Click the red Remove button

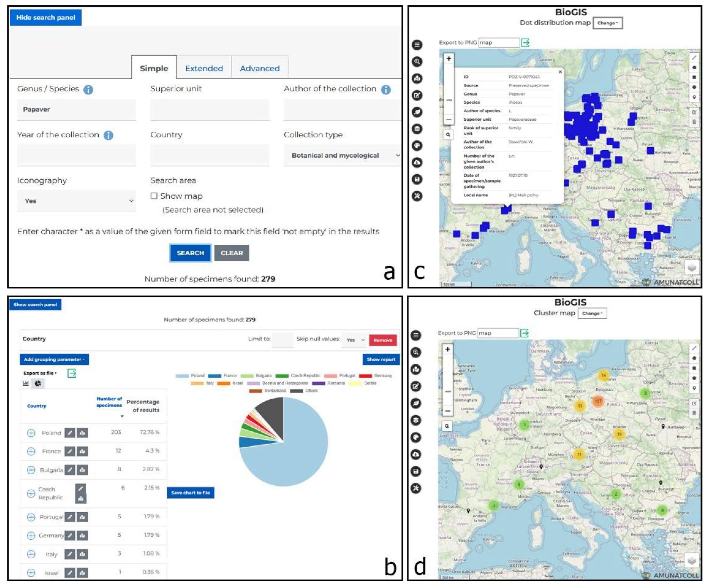tap(383, 340)
